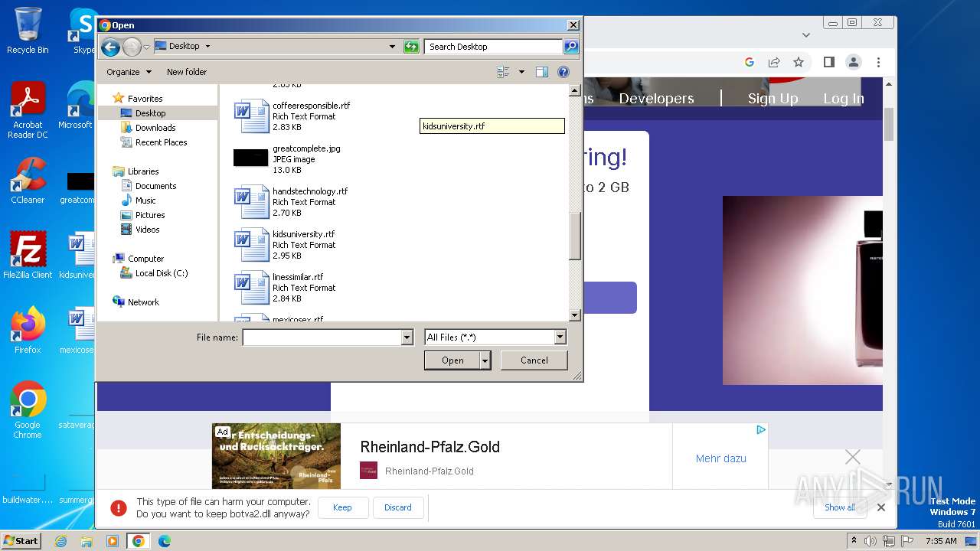Click the volume icon in system tray
The image size is (980, 551).
(x=871, y=541)
